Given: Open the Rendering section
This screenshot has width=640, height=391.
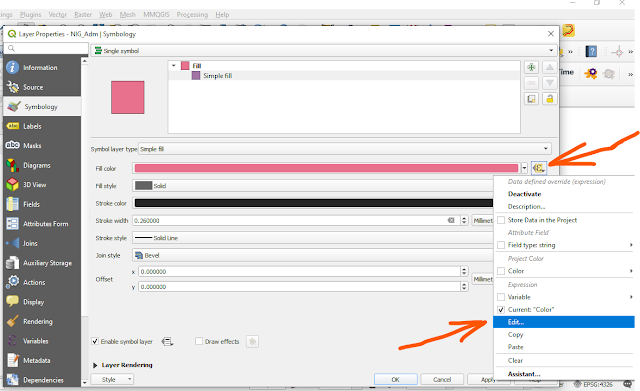Looking at the screenshot, I should [42, 322].
